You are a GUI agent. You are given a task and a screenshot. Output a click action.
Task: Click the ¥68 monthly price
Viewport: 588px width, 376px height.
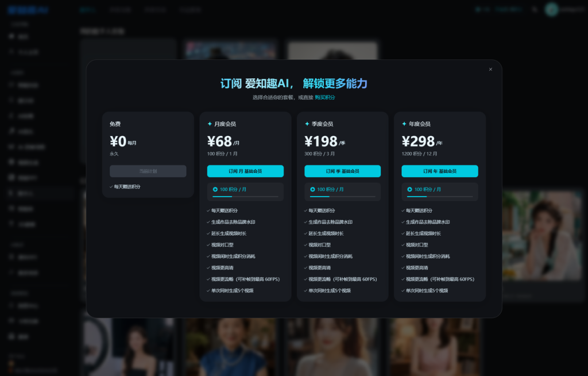pos(219,141)
